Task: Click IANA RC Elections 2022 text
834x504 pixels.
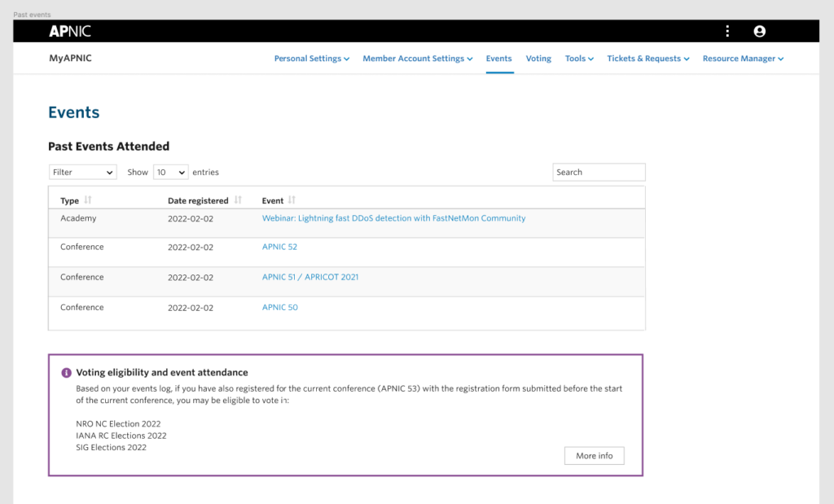Action: [121, 436]
